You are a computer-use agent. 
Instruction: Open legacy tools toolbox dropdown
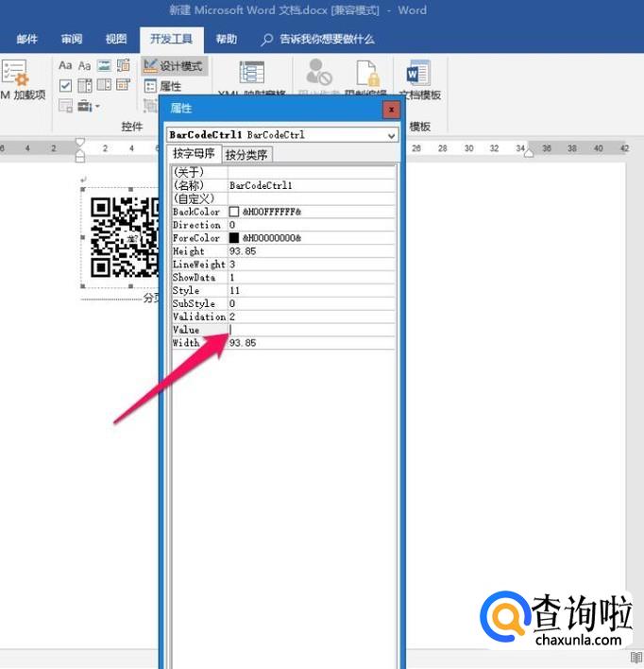[x=89, y=106]
